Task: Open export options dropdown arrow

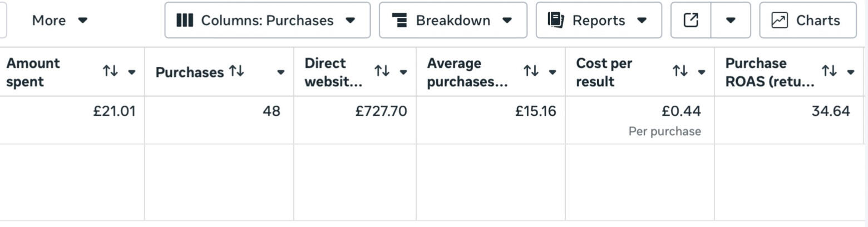Action: pos(731,21)
